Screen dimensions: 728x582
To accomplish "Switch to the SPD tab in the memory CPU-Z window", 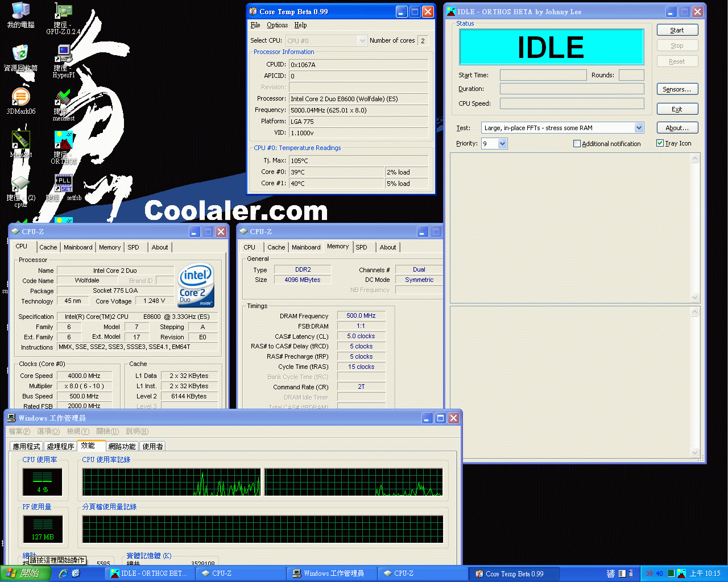I will [x=361, y=247].
